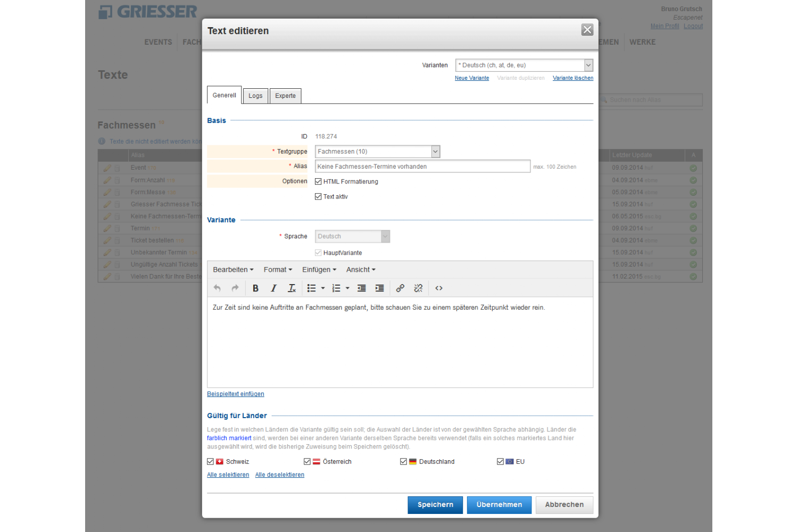Viewport: 798px width, 532px height.
Task: Click the Neue Variante link
Action: (x=471, y=78)
